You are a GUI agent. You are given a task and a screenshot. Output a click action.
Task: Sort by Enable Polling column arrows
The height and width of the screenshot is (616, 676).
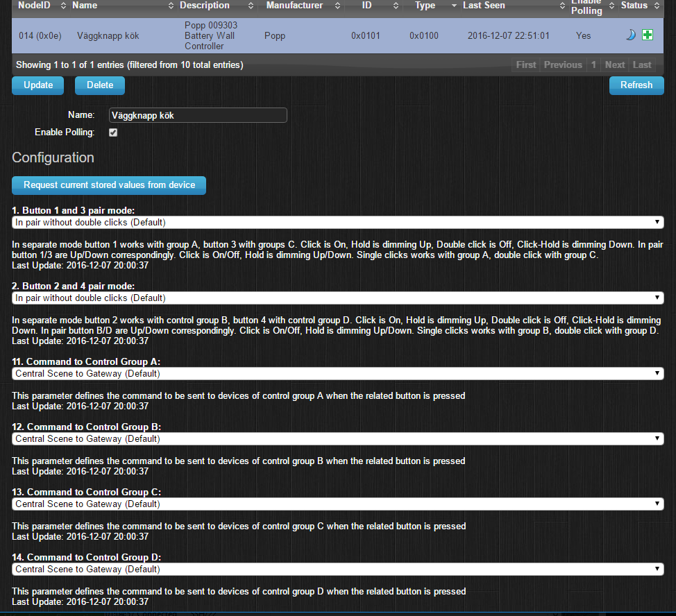click(x=611, y=6)
